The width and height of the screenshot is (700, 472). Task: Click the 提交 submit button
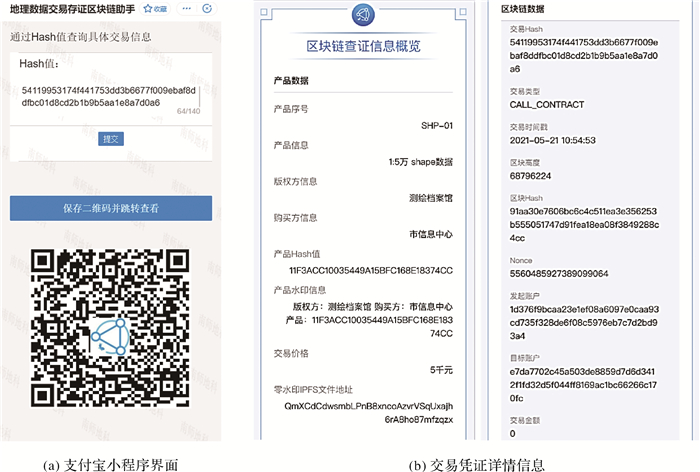coord(110,139)
